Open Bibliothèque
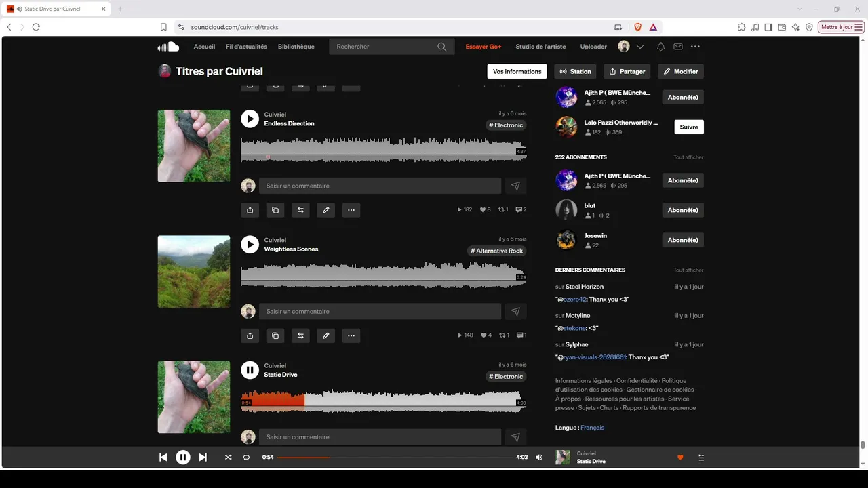 (x=296, y=47)
